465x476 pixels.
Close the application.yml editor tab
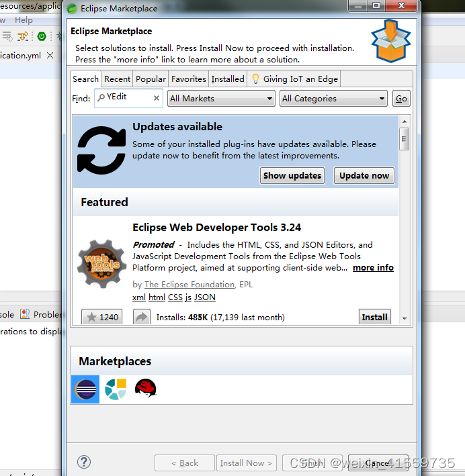pyautogui.click(x=50, y=56)
